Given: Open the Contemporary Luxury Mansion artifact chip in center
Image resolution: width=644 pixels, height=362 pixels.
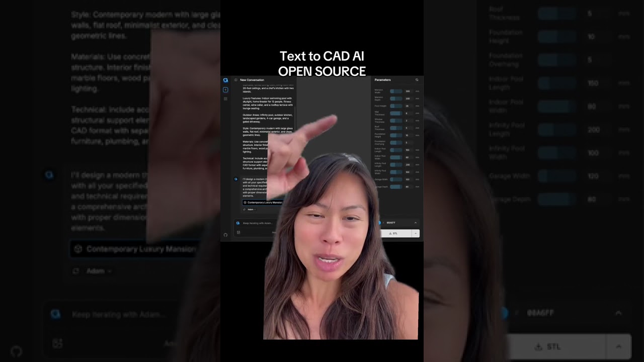Looking at the screenshot, I should pos(263,202).
